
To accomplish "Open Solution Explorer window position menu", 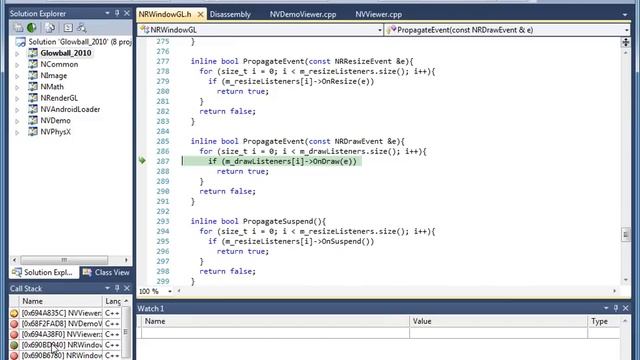I will (107, 13).
